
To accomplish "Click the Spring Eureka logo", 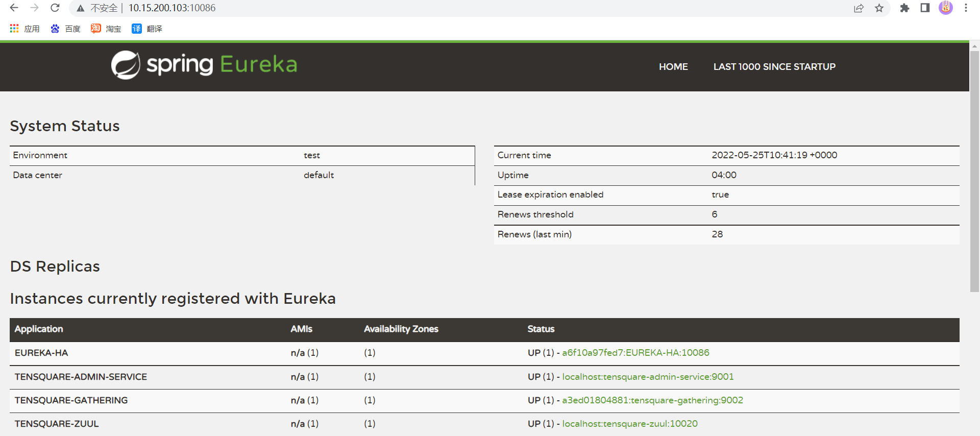I will coord(204,65).
